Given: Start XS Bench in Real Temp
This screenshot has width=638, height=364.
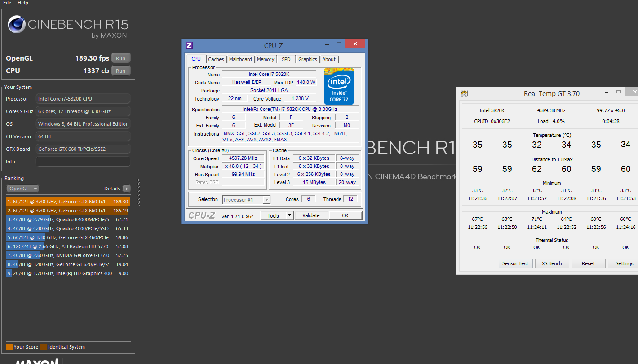Looking at the screenshot, I should [552, 263].
